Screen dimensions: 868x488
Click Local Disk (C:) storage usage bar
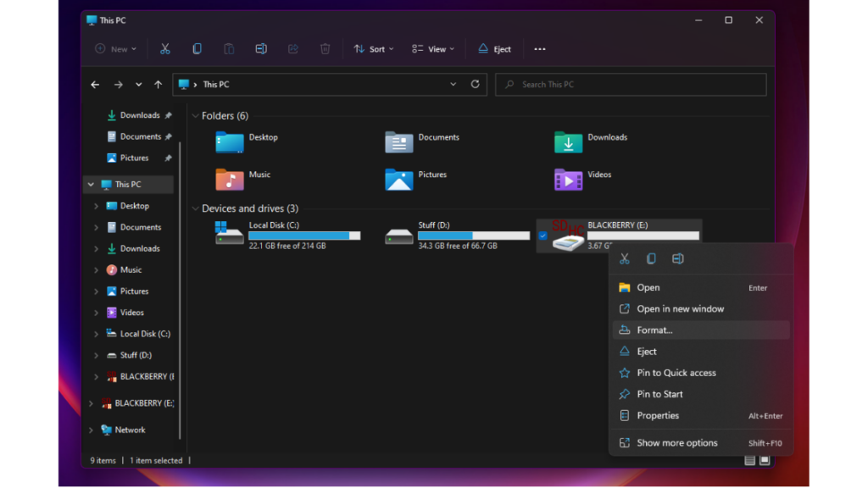pos(303,236)
